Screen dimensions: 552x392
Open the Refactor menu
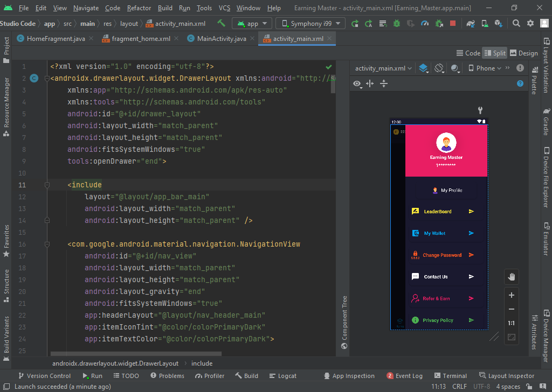[x=139, y=8]
